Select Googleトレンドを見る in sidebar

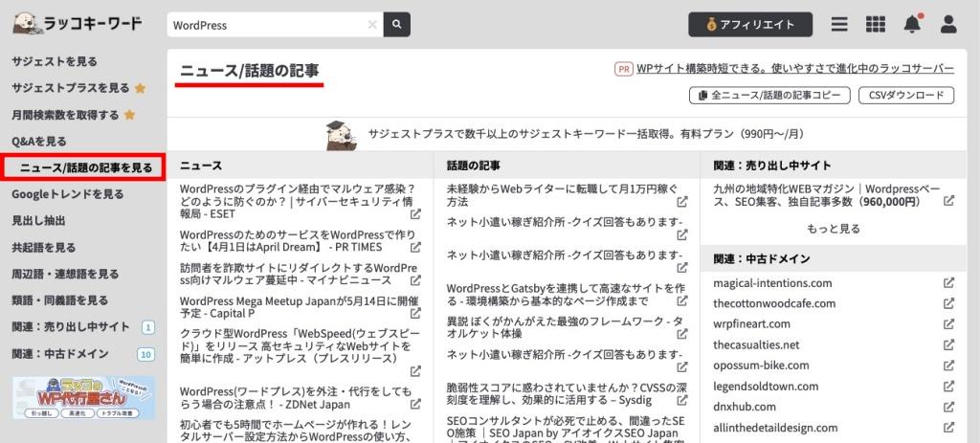(68, 194)
